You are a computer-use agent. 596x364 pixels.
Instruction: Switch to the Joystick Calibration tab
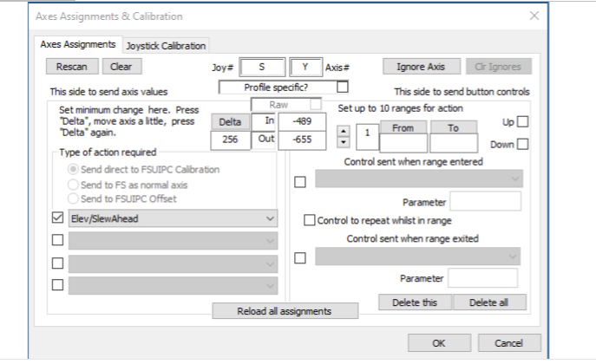coord(166,45)
